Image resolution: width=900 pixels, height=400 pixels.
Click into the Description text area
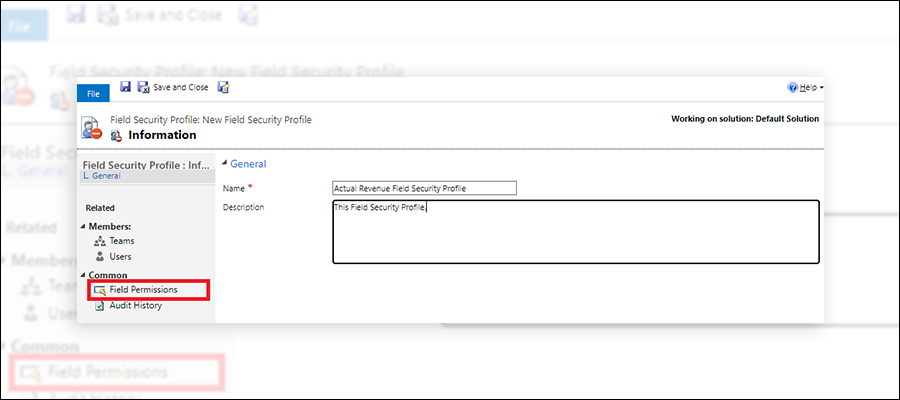tap(576, 232)
